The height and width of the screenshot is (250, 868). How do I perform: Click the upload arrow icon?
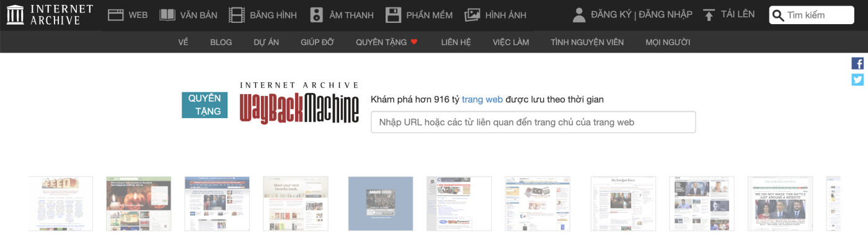tap(709, 15)
